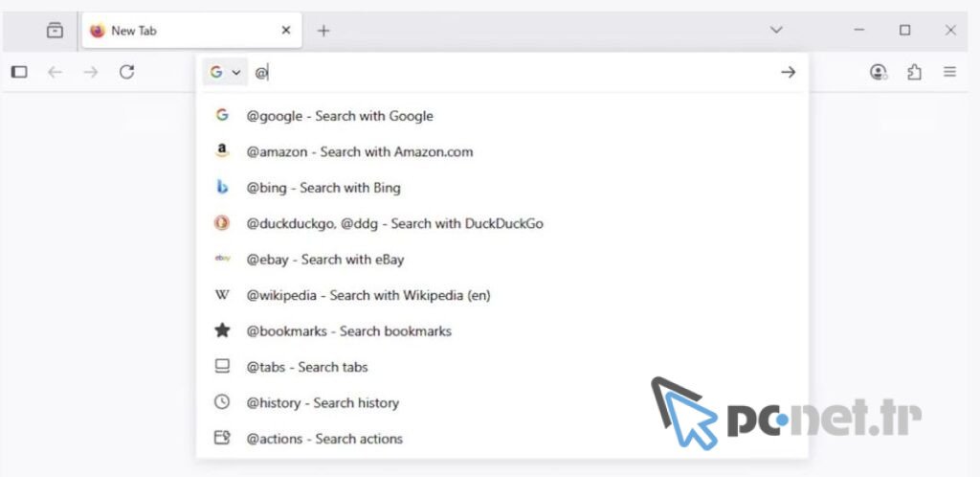Select @tabs - Search tabs
This screenshot has width=980, height=477.
click(x=501, y=367)
